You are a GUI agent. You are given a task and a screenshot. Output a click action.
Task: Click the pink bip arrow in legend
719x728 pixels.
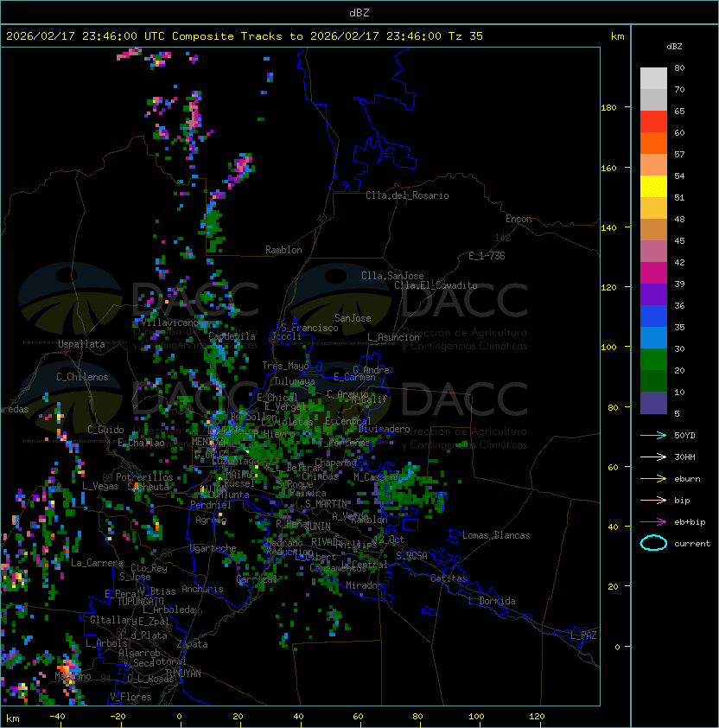(653, 500)
